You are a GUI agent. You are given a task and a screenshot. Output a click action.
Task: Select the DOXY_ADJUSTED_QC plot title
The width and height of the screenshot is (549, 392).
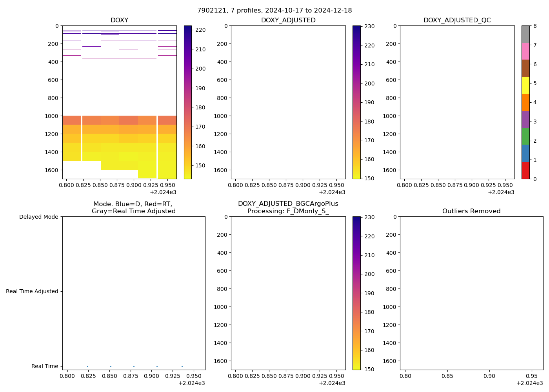pyautogui.click(x=457, y=20)
